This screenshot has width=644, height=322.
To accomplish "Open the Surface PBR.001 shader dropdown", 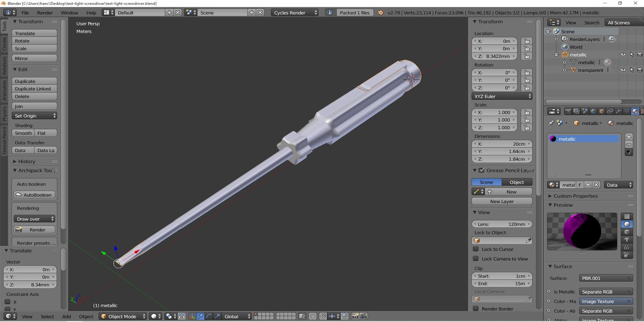I will click(606, 278).
